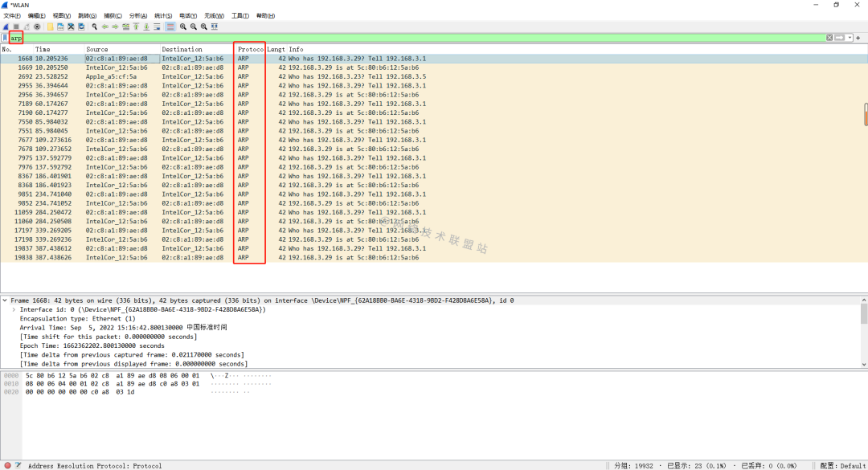
Task: Select packet 11059 row
Action: click(432, 212)
